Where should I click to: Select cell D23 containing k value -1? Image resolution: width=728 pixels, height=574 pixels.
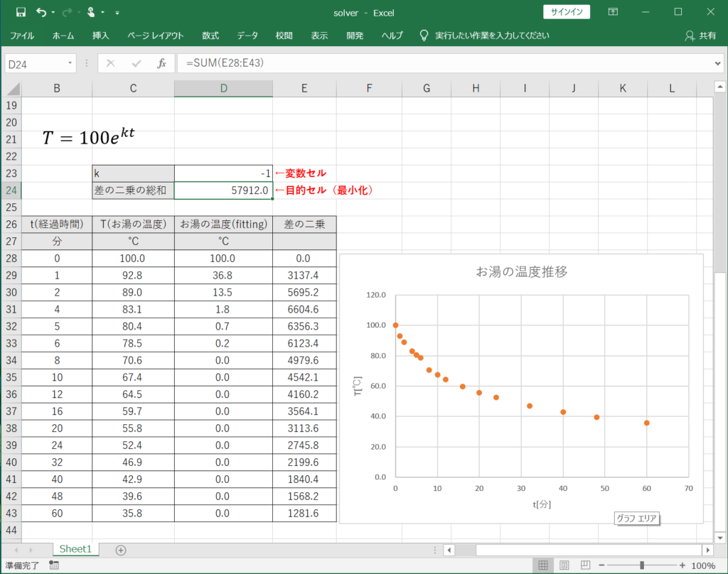point(223,173)
